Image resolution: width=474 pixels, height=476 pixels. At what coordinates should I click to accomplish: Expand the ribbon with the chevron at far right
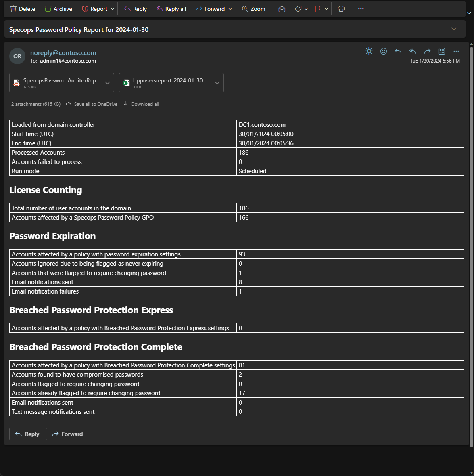click(469, 13)
